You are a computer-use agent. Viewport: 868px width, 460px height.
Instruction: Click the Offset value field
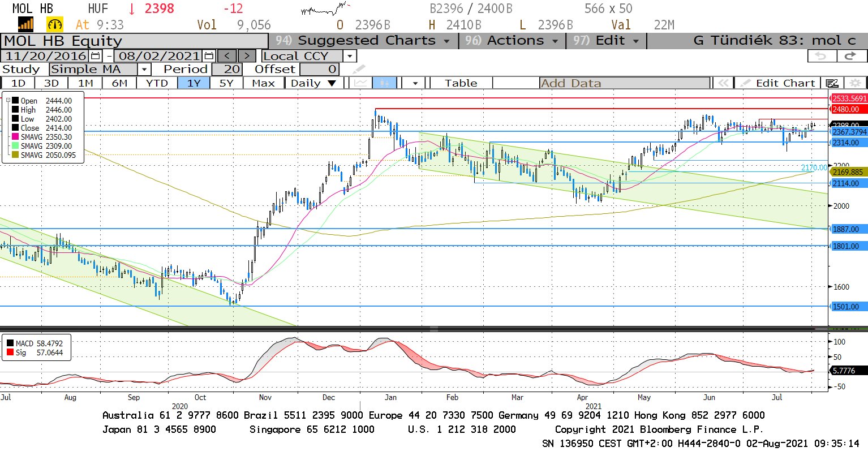pyautogui.click(x=319, y=69)
